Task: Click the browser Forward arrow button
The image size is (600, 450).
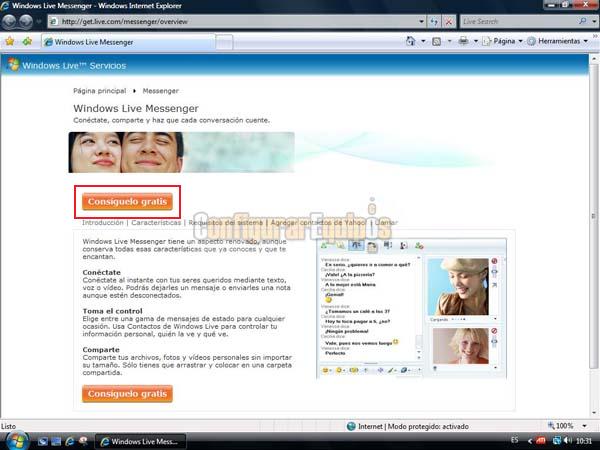Action: pyautogui.click(x=26, y=21)
